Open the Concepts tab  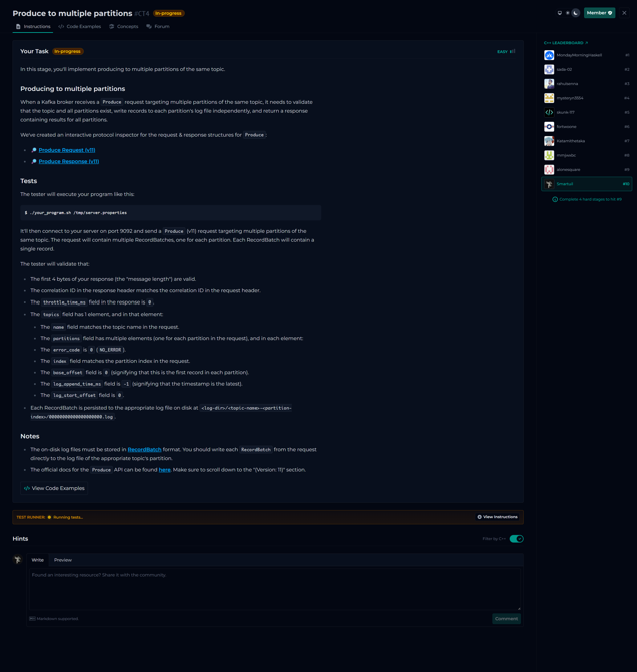[124, 27]
